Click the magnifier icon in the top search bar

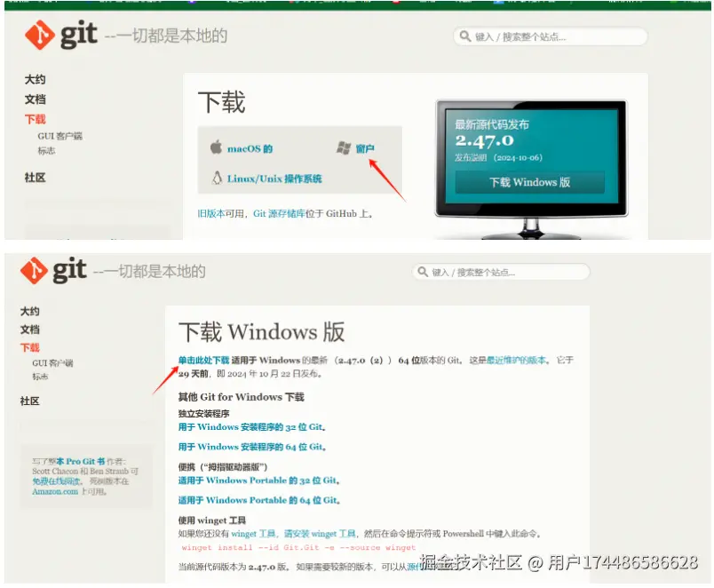pos(464,36)
